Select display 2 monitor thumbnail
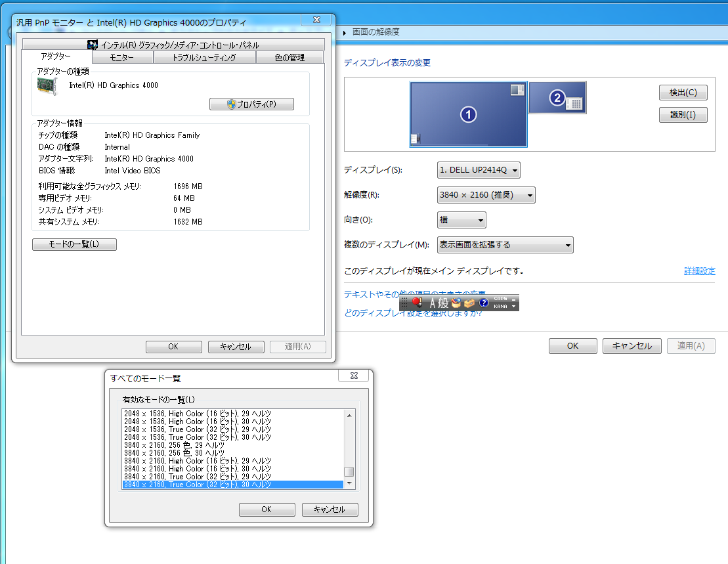This screenshot has height=564, width=728. pos(557,98)
